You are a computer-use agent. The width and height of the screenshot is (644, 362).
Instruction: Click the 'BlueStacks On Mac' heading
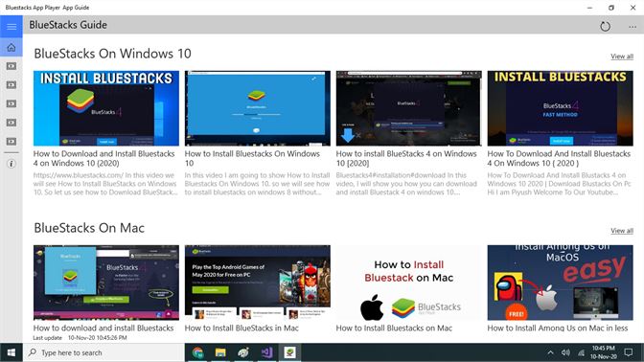coord(89,228)
